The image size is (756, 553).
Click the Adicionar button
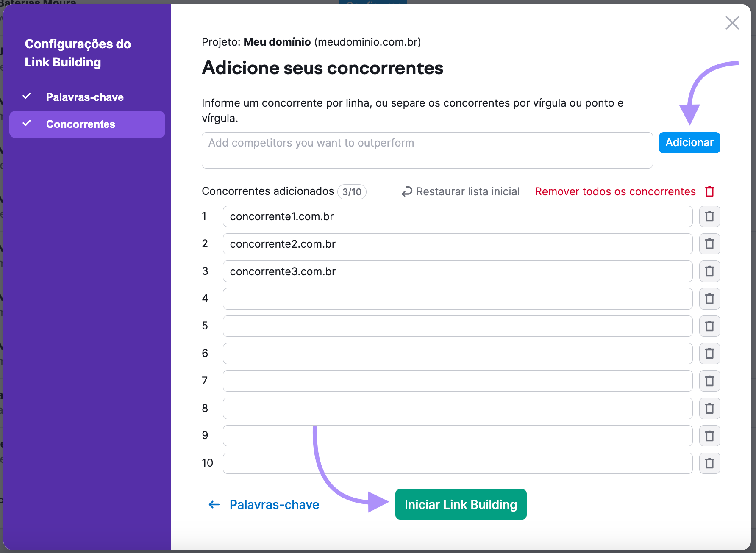[689, 143]
